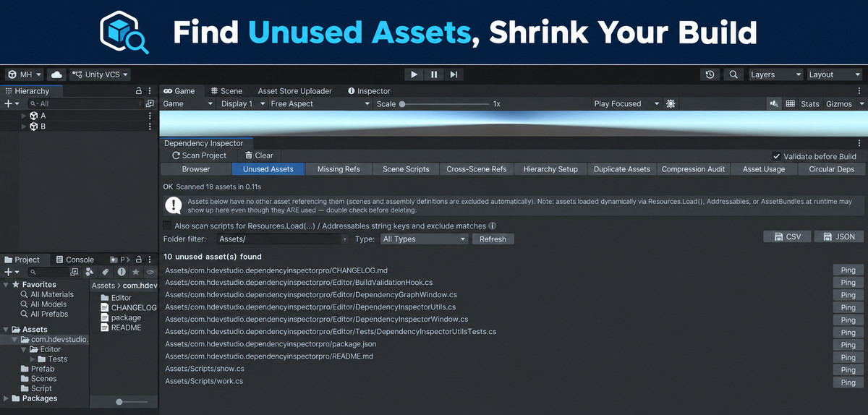Switch to the Inspector tab
Screen dimensions: 868x415
369,91
